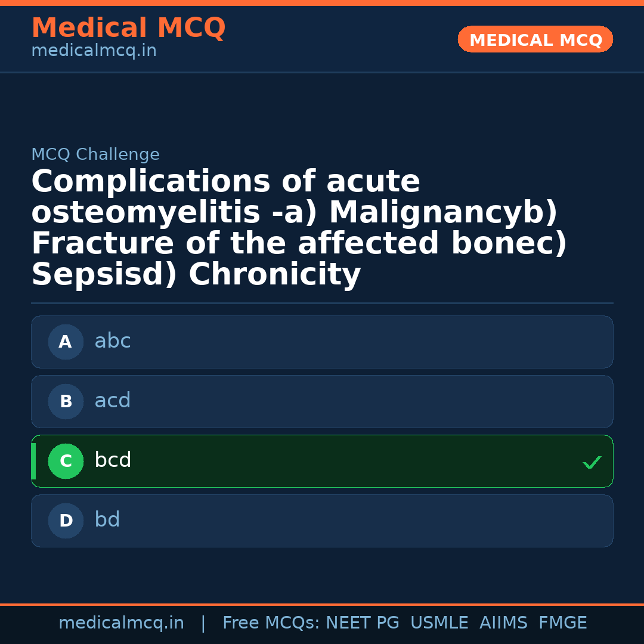This screenshot has width=644, height=644.
Task: Select answer option D 'bd'
Action: [x=322, y=521]
